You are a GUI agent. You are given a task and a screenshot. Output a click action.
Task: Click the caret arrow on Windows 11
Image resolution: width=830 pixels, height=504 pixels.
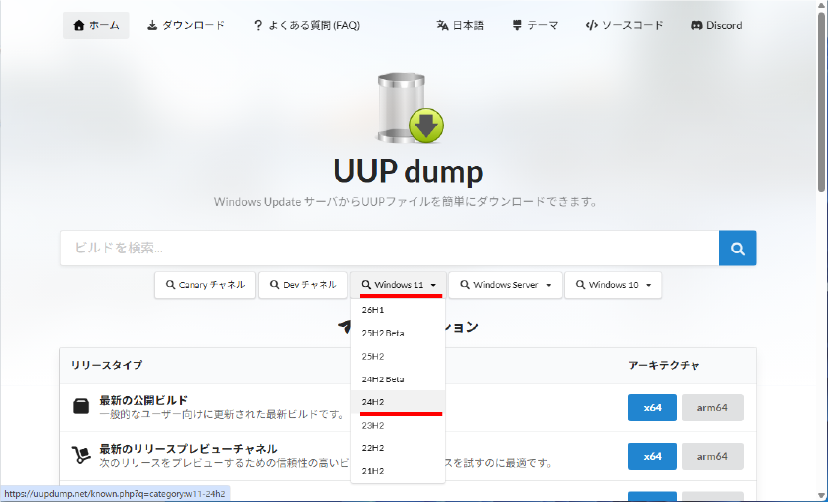tap(433, 285)
